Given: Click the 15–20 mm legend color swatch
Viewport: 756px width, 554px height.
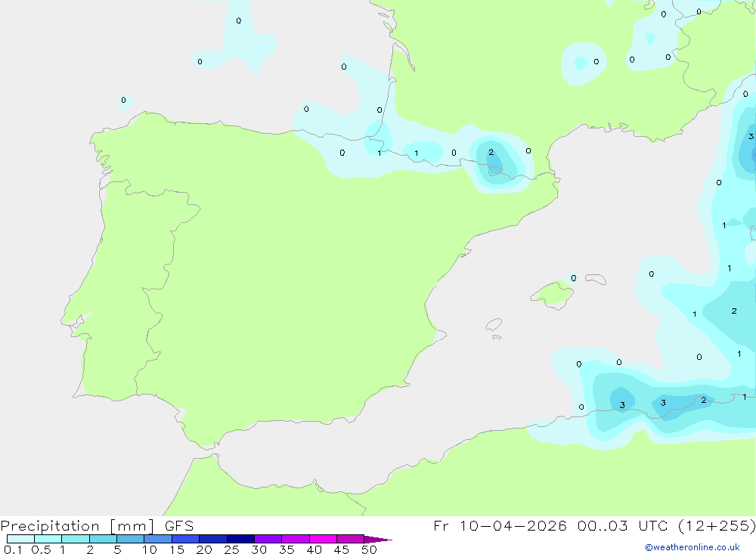Looking at the screenshot, I should point(185,539).
